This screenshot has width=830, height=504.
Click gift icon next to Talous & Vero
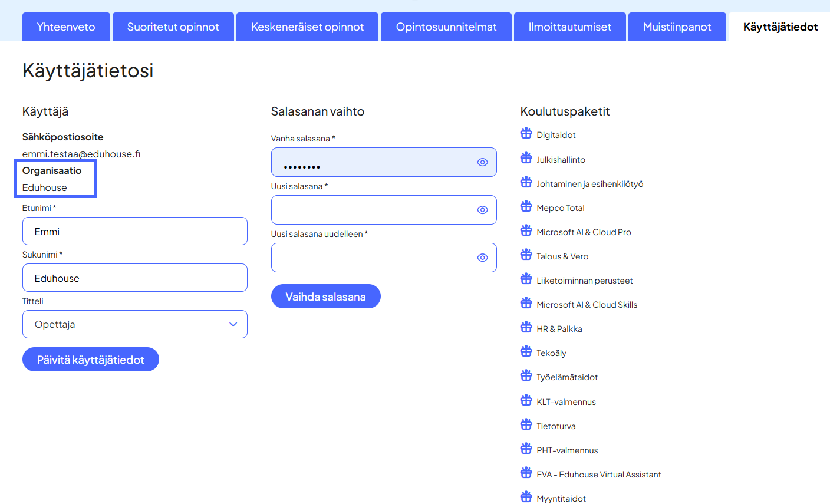[526, 255]
